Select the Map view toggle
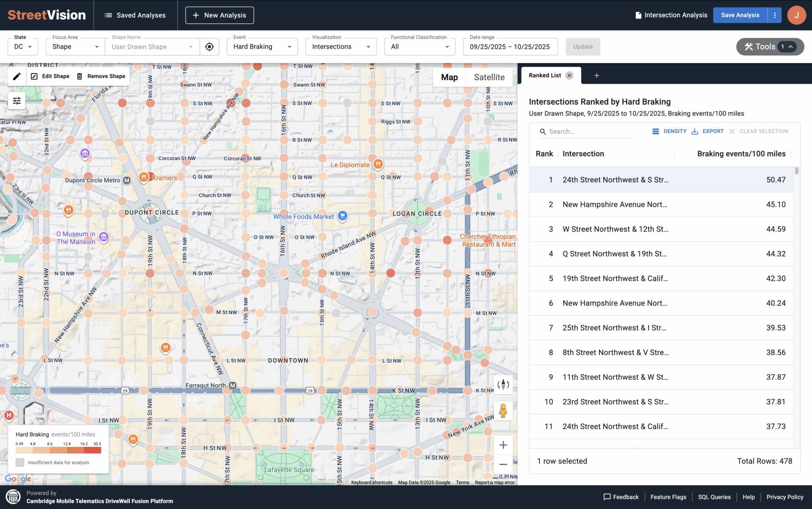The height and width of the screenshot is (509, 812). (x=449, y=77)
